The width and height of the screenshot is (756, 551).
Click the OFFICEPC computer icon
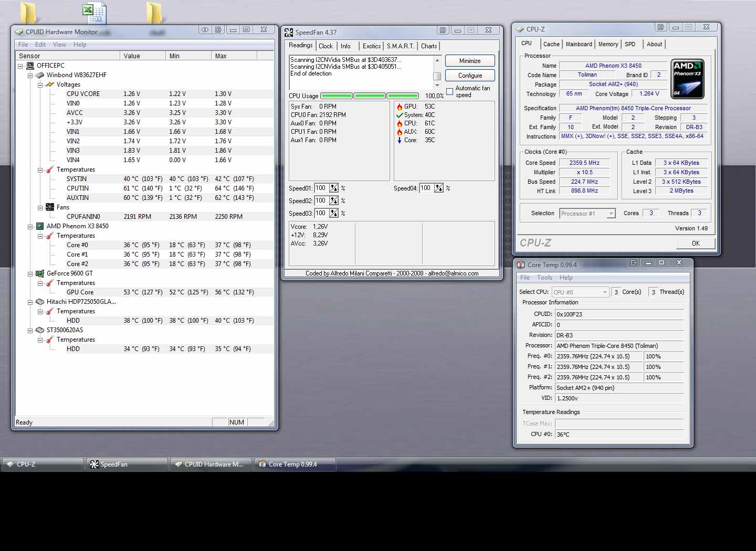coord(30,66)
